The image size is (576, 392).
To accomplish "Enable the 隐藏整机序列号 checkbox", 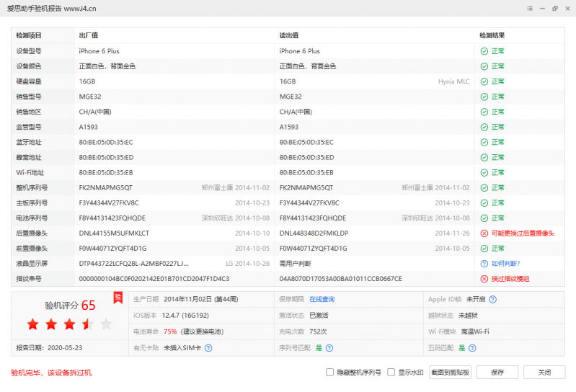I will click(330, 373).
